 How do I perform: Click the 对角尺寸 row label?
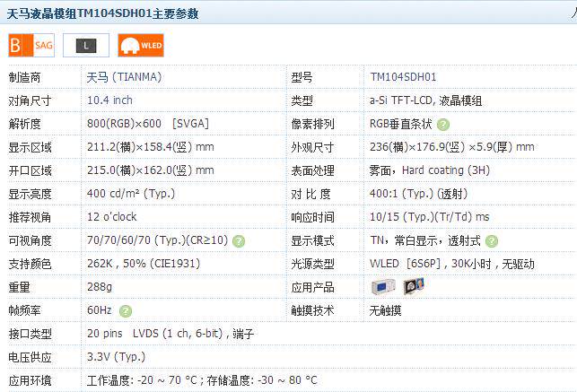pos(30,100)
